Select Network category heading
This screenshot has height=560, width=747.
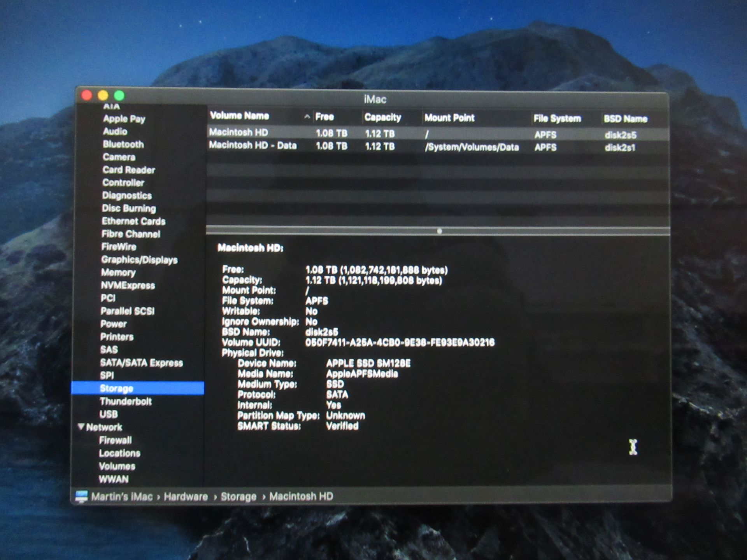click(104, 427)
